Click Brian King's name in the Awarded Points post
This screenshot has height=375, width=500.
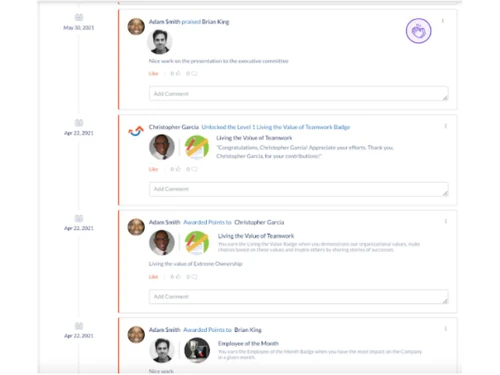click(248, 330)
